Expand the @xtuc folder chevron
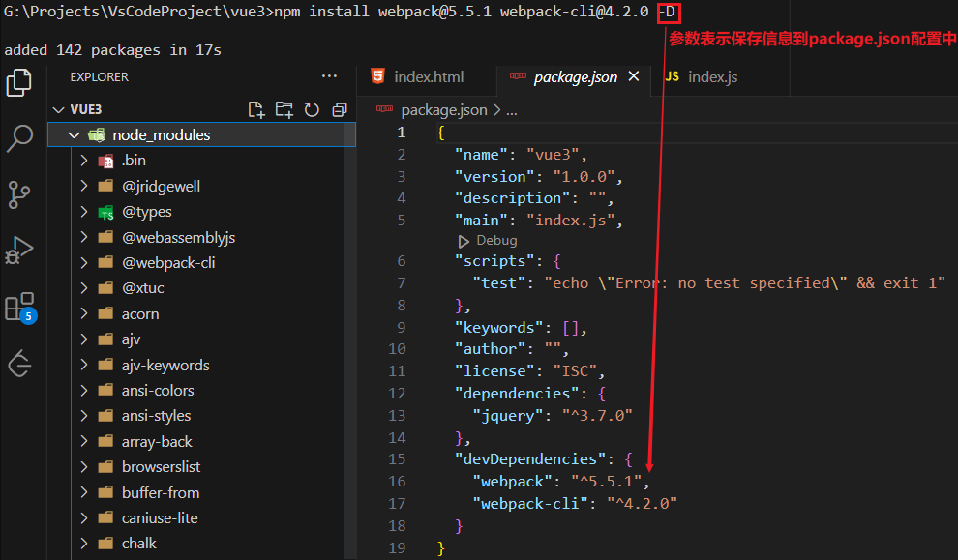958x560 pixels. [84, 288]
